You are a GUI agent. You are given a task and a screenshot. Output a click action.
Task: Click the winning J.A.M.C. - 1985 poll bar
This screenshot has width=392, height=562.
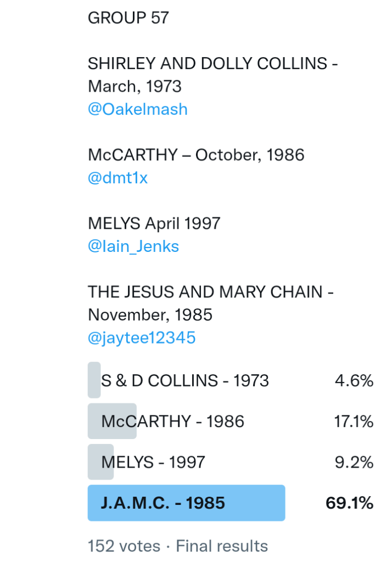[186, 503]
